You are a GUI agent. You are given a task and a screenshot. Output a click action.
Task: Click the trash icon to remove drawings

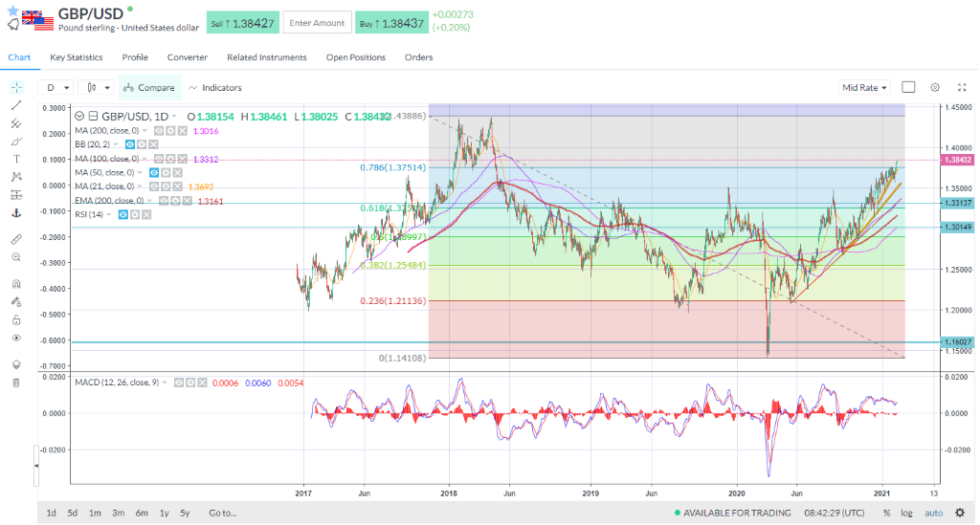click(x=16, y=383)
